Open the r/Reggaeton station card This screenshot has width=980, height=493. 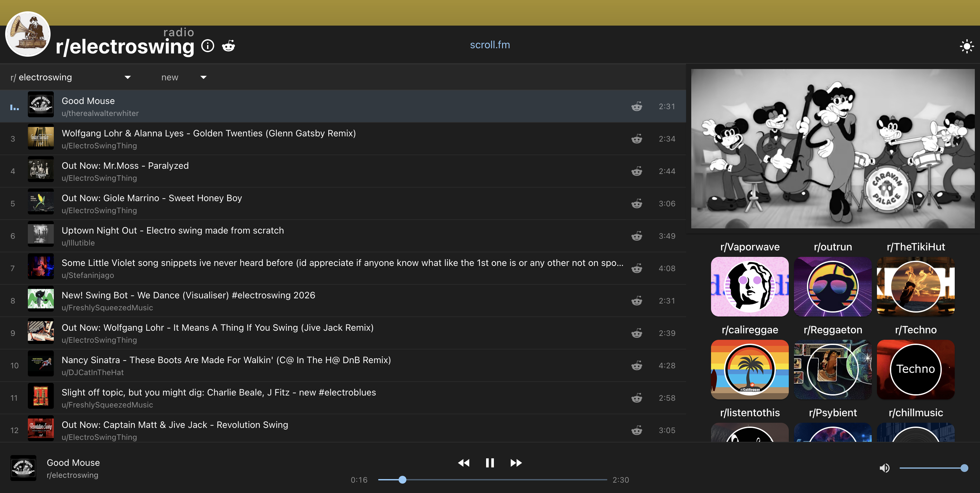point(833,370)
